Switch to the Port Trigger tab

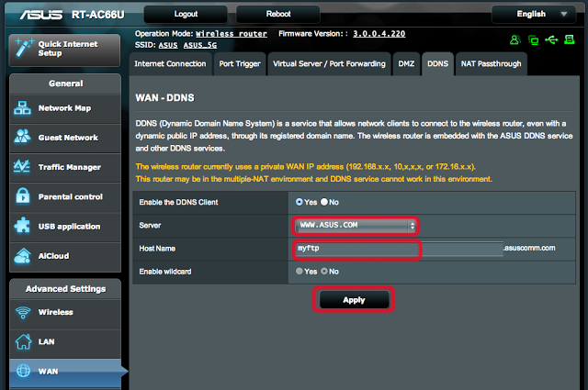tap(239, 63)
